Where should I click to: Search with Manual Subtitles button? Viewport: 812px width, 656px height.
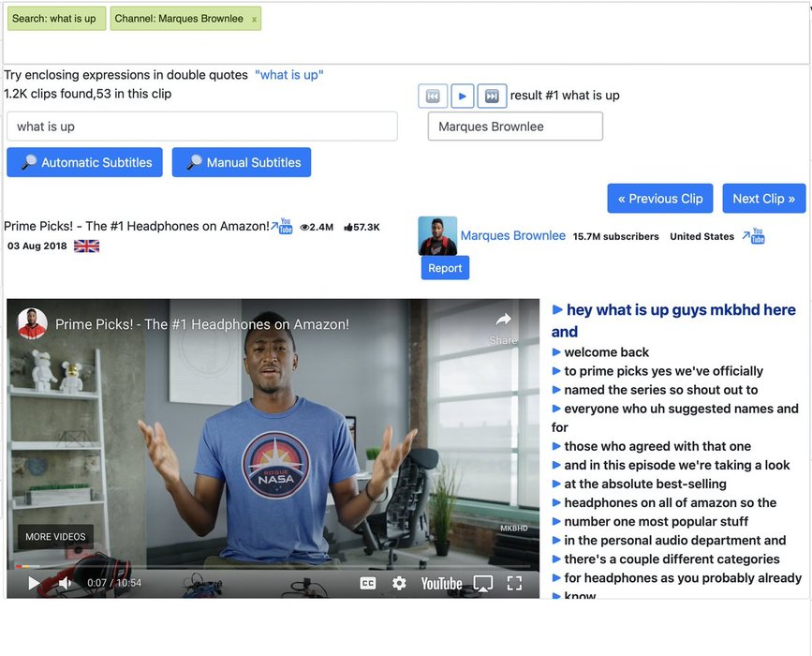242,162
